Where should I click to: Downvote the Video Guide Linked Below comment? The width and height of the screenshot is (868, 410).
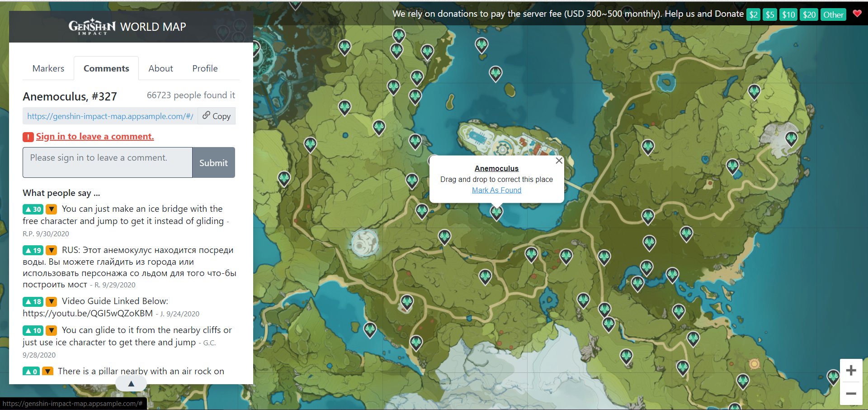click(x=52, y=301)
